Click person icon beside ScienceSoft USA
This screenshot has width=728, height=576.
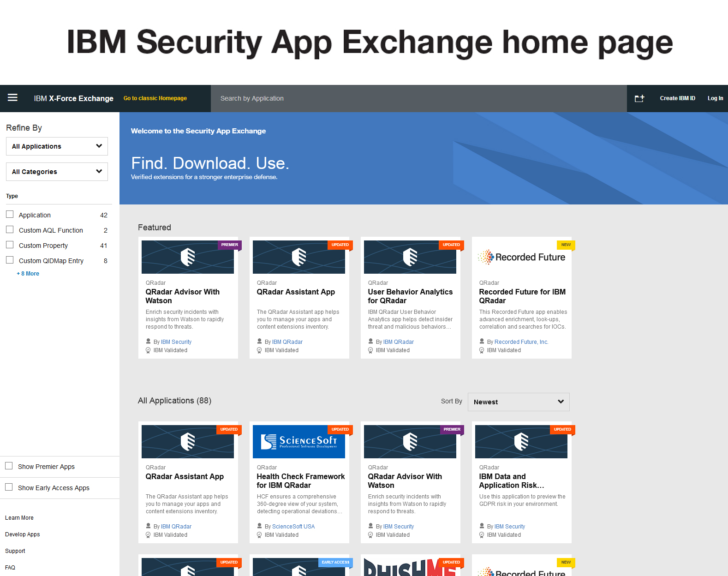[259, 526]
